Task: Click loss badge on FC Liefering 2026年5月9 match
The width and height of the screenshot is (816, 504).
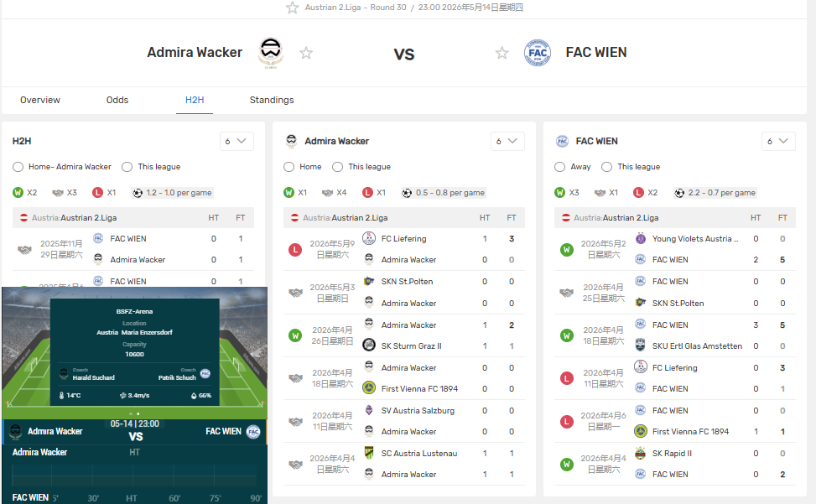Action: point(295,250)
